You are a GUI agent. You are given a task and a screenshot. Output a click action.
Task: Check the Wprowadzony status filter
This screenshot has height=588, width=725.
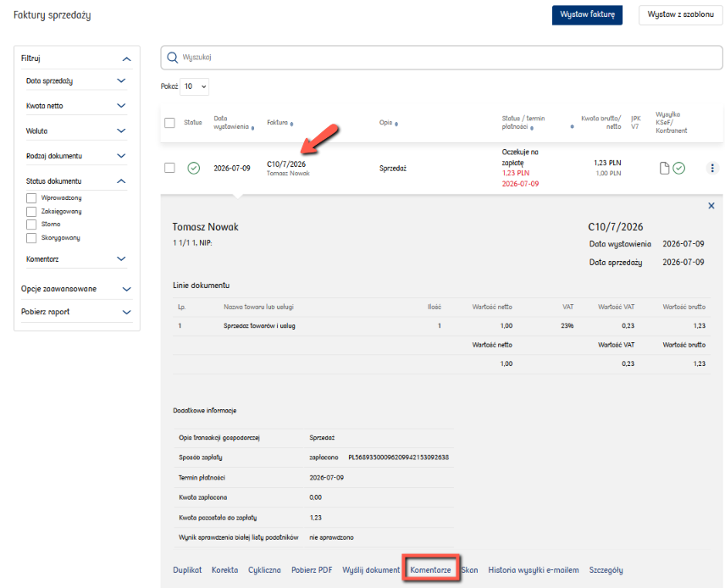(x=31, y=198)
